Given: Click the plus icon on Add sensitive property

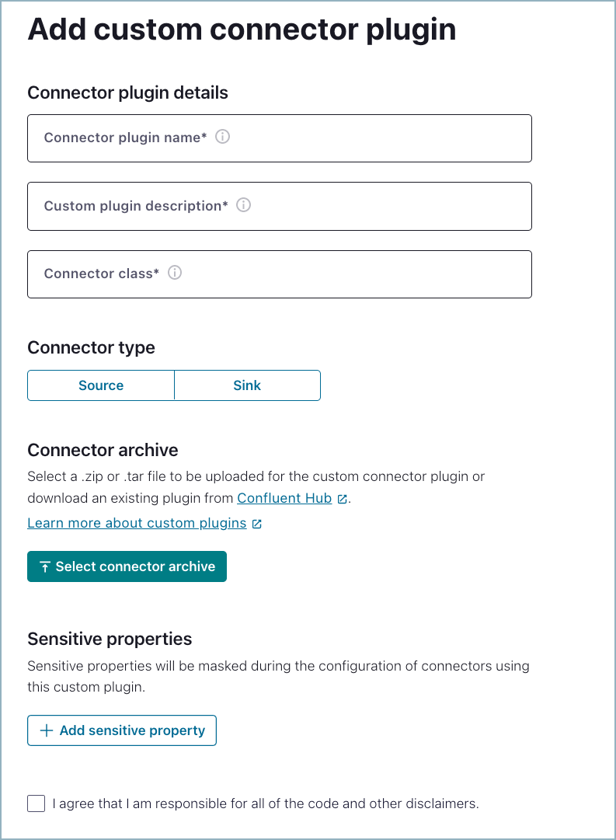Looking at the screenshot, I should pyautogui.click(x=45, y=730).
